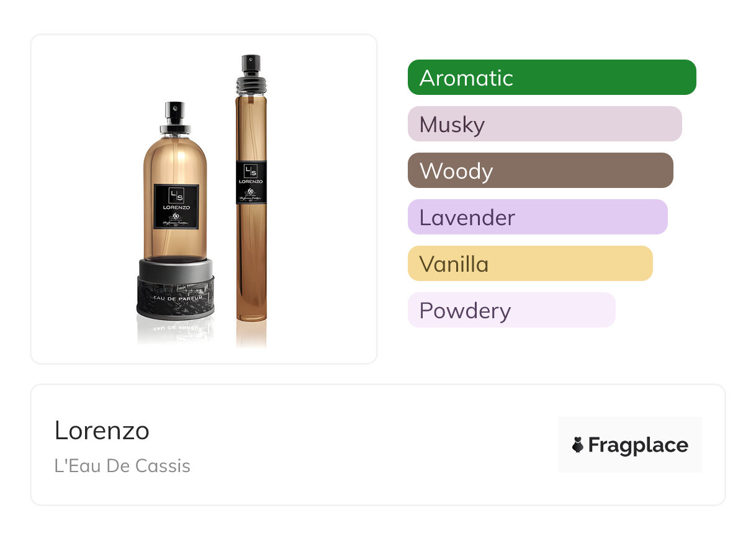
Task: Select the Musky accord bar
Action: pyautogui.click(x=544, y=124)
